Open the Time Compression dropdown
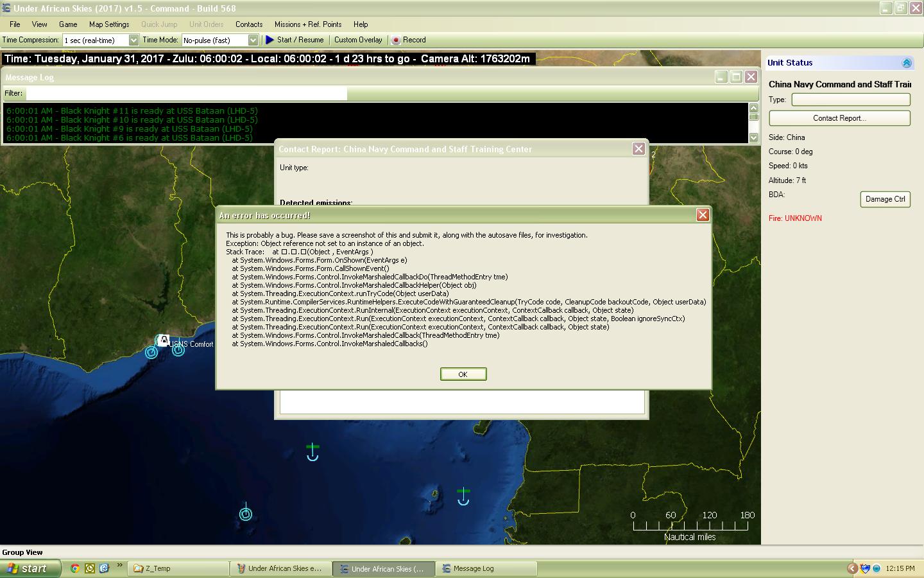This screenshot has height=578, width=924. click(x=133, y=40)
